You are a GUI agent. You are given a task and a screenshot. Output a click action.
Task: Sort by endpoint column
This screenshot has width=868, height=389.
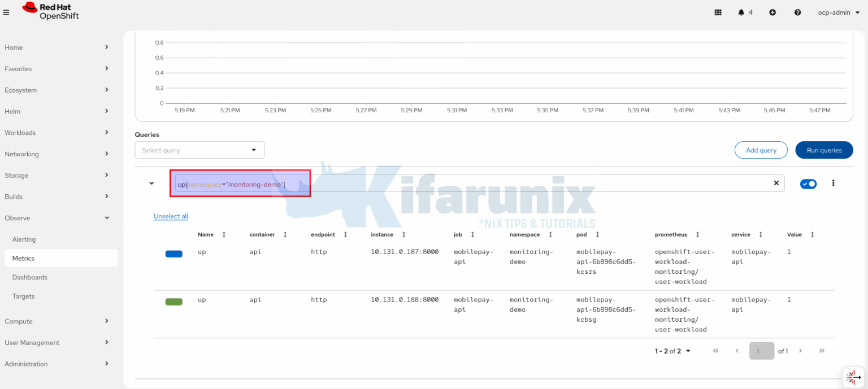pos(345,234)
